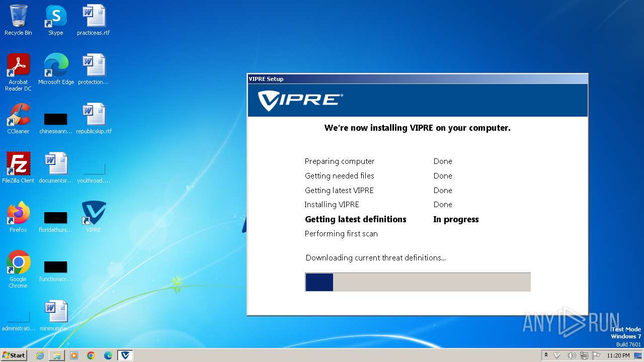Click the VIPRE Setup title bar
The image size is (644, 362).
click(x=418, y=79)
